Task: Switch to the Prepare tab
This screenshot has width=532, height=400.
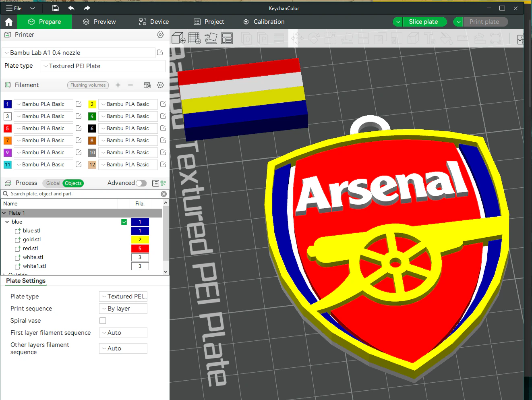Action: [x=45, y=22]
